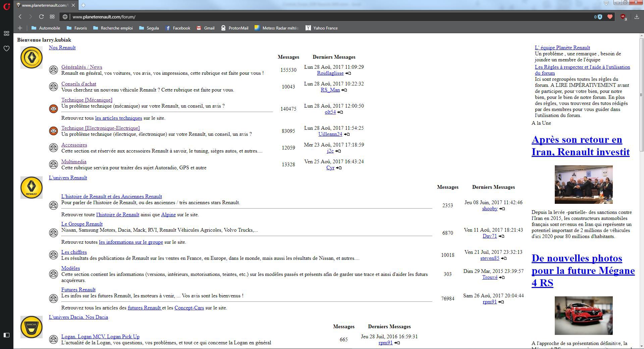Go to last post icon next to steven85
Viewport: 644px width, 349px height.
pyautogui.click(x=504, y=258)
